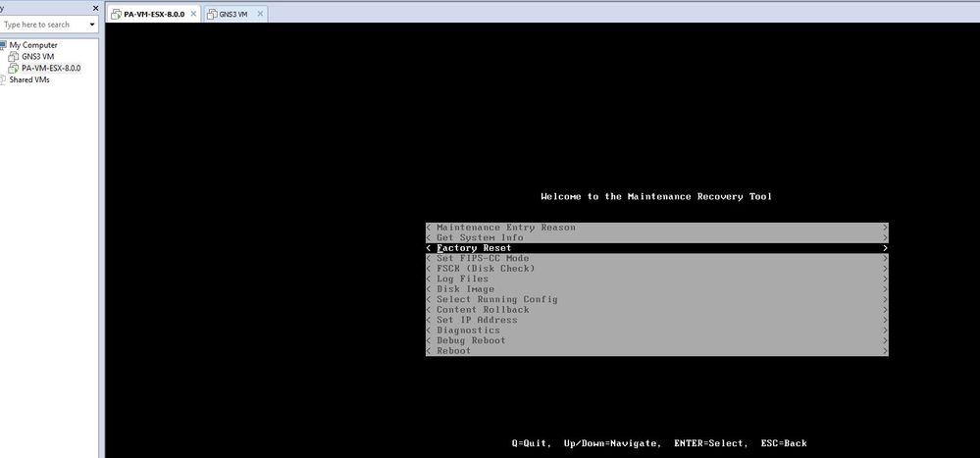Image resolution: width=980 pixels, height=458 pixels.
Task: Choose the Debug Reboot entry
Action: (x=657, y=340)
